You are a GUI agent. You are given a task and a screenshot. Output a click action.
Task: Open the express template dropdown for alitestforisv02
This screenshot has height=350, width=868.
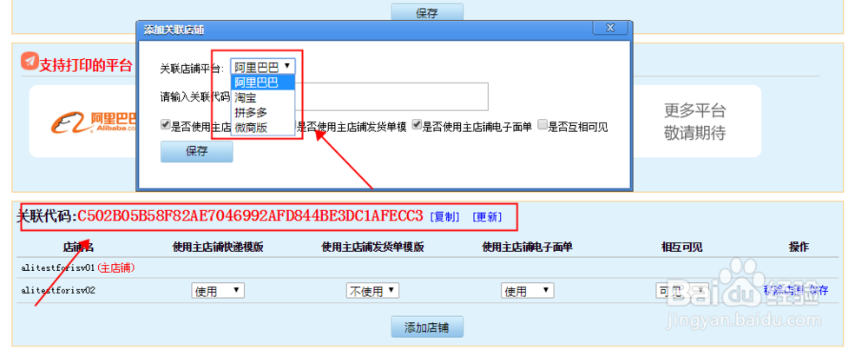click(x=218, y=291)
